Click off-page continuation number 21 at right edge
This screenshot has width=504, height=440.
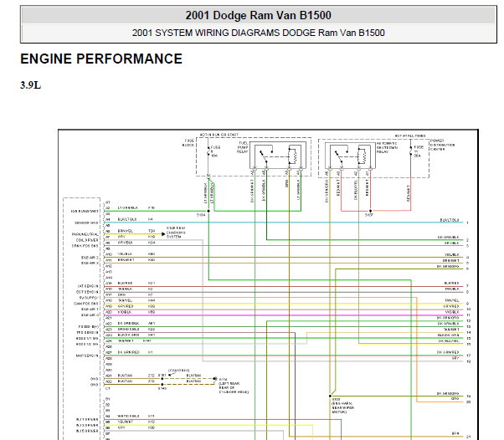469,437
